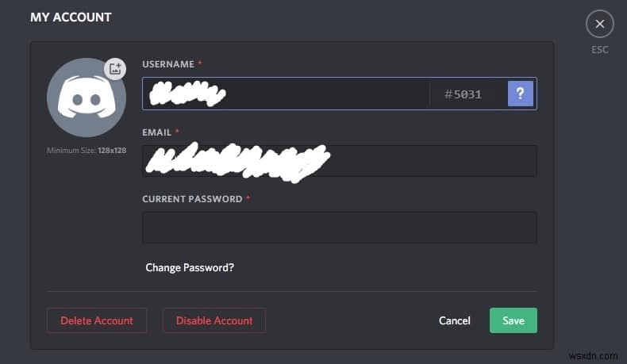The height and width of the screenshot is (364, 627).
Task: Save the account settings
Action: click(514, 320)
